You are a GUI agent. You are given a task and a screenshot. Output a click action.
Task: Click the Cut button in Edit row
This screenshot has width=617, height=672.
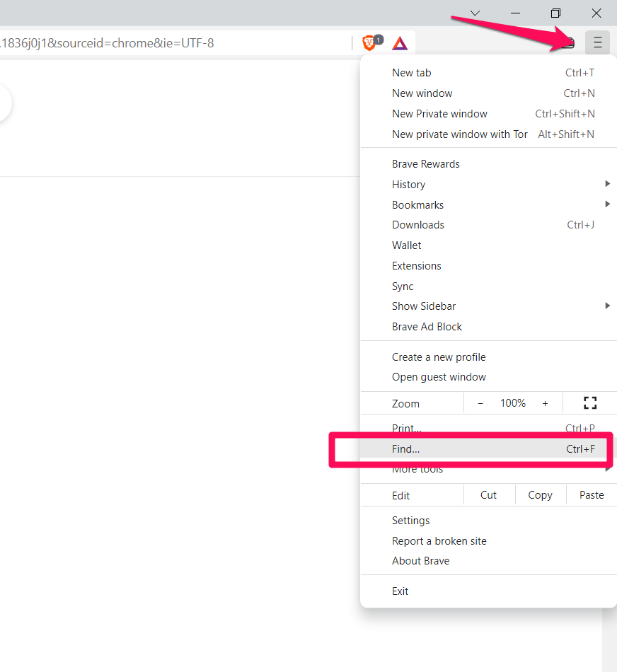(x=488, y=495)
